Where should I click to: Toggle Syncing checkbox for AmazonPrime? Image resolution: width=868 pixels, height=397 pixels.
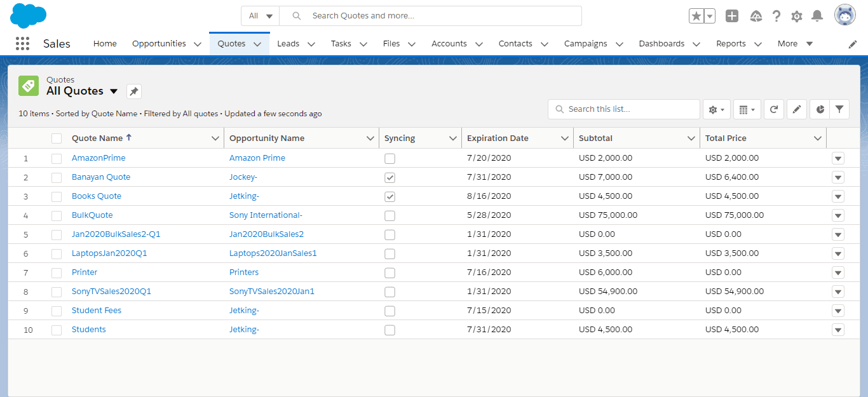coord(390,159)
